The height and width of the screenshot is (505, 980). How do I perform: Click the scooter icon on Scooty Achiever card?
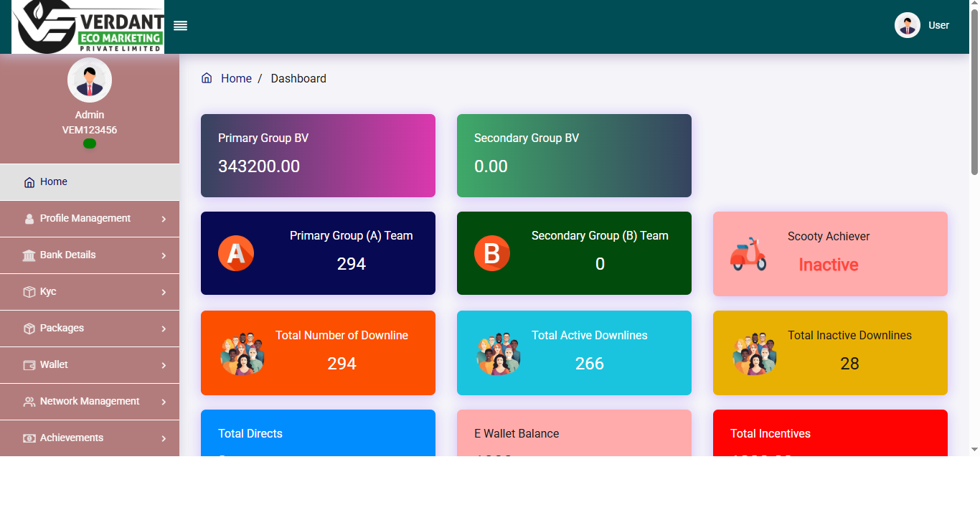coord(748,254)
